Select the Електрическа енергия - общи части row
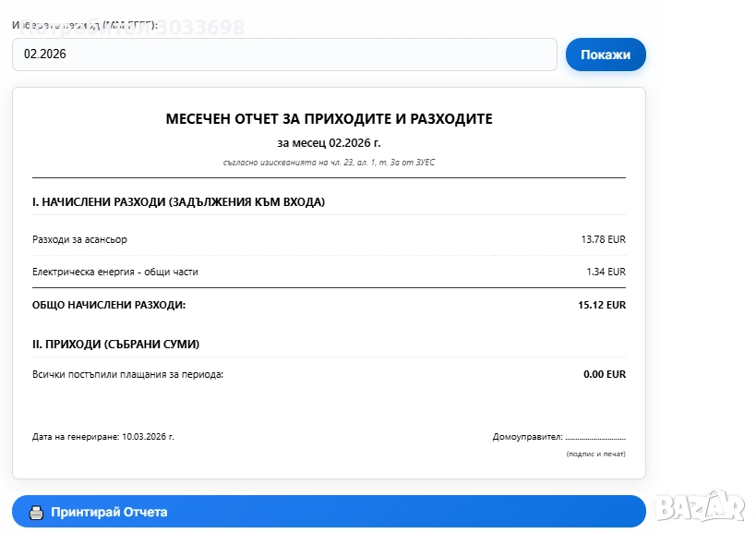Image resolution: width=756 pixels, height=533 pixels. click(x=115, y=272)
